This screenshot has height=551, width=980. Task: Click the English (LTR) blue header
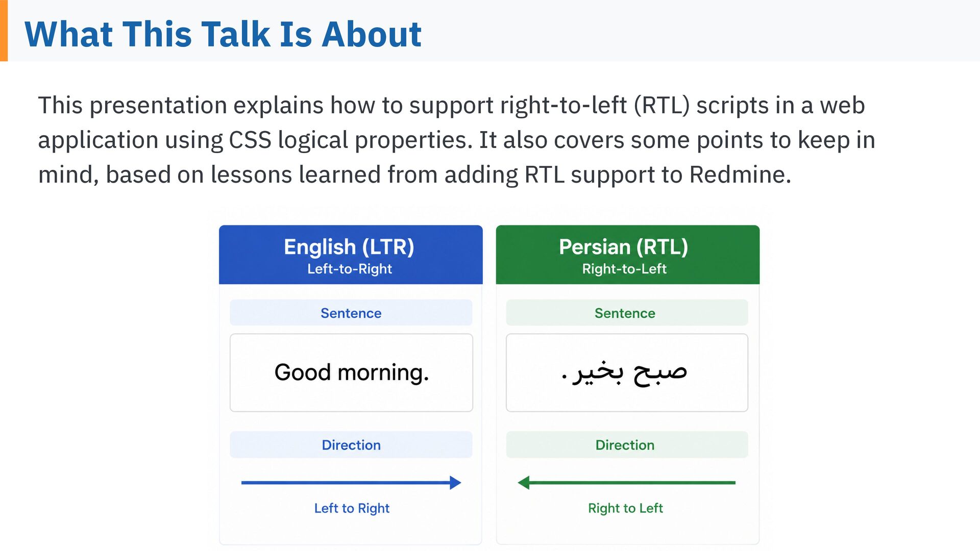[351, 255]
